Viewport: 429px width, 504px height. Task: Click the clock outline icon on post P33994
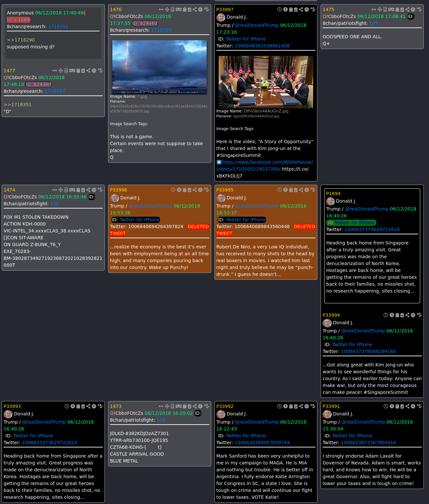pos(386,315)
